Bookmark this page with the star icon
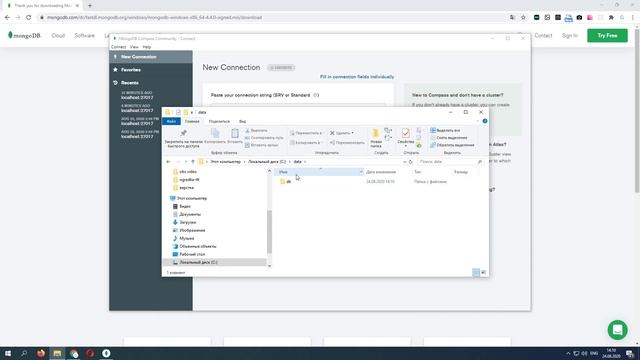 tap(523, 18)
